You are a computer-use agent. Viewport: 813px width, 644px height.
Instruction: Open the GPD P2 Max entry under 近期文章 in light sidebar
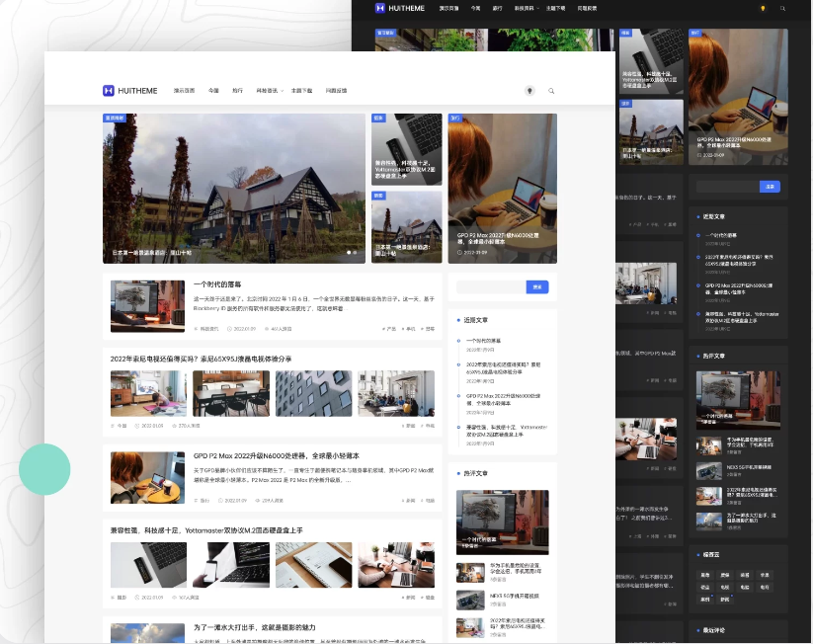point(503,399)
